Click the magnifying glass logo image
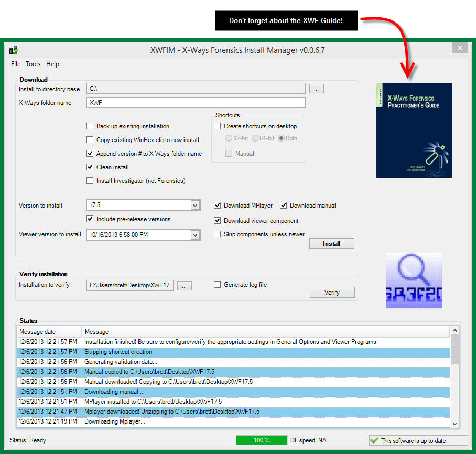The height and width of the screenshot is (454, 476). tap(414, 280)
